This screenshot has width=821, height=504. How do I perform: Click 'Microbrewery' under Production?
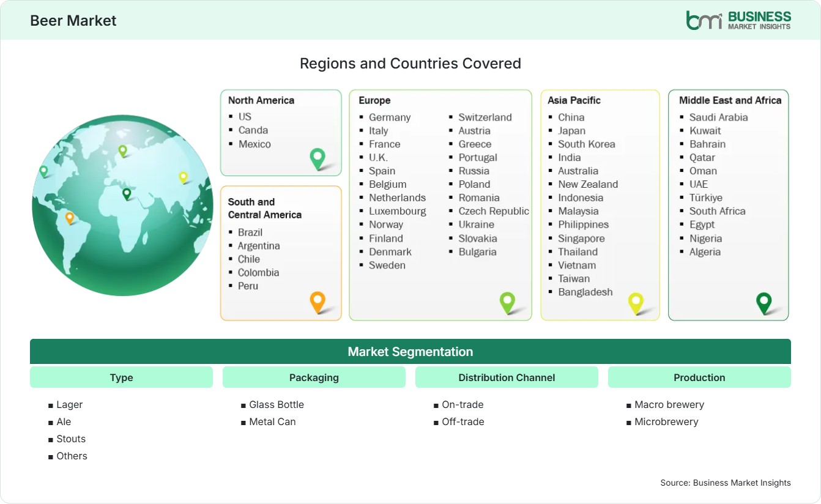point(666,421)
